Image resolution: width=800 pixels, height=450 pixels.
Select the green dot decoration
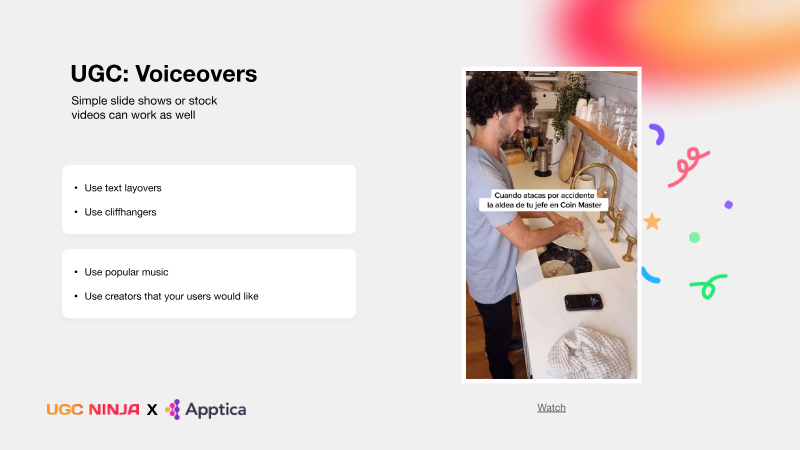click(x=694, y=237)
